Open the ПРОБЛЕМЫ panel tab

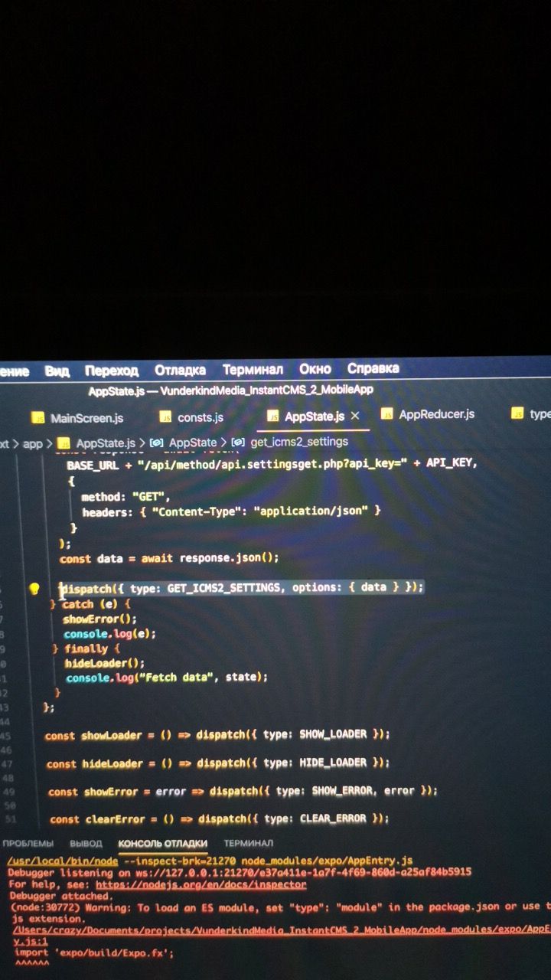[x=28, y=844]
